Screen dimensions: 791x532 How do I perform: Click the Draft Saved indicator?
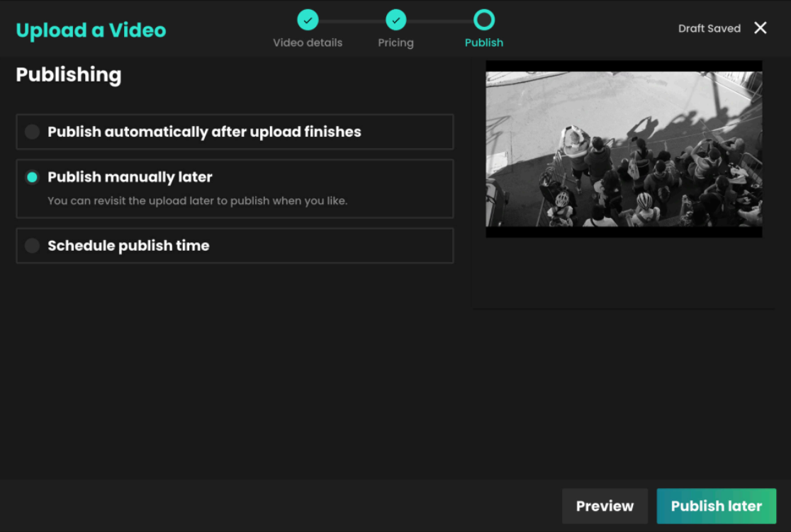click(x=709, y=28)
